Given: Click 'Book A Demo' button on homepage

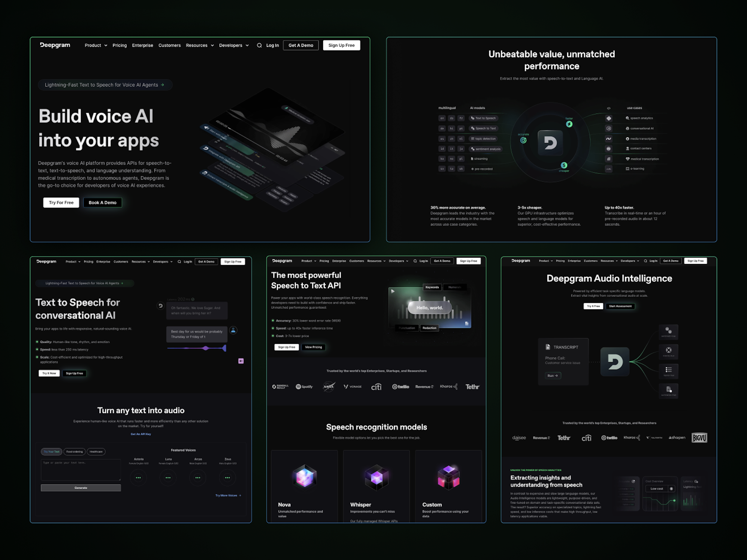Looking at the screenshot, I should point(103,203).
